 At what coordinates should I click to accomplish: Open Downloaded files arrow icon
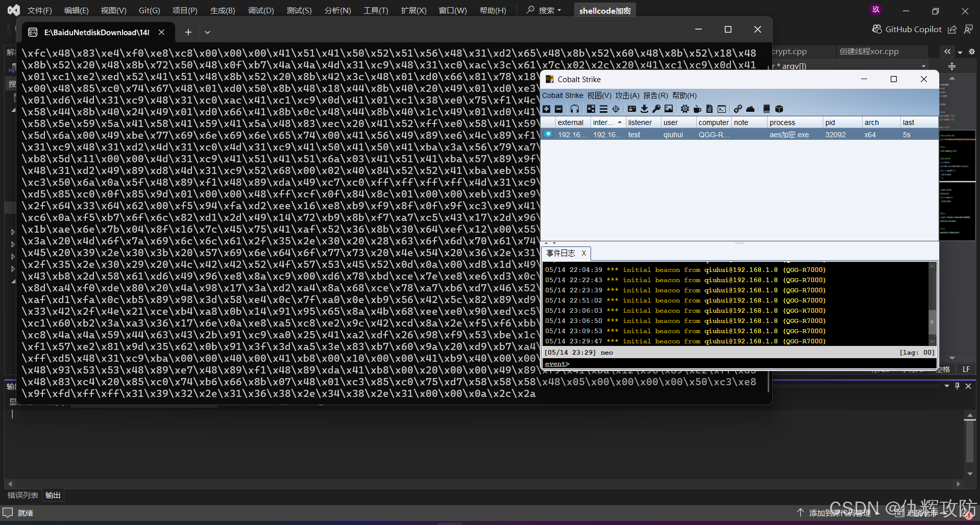tap(644, 109)
